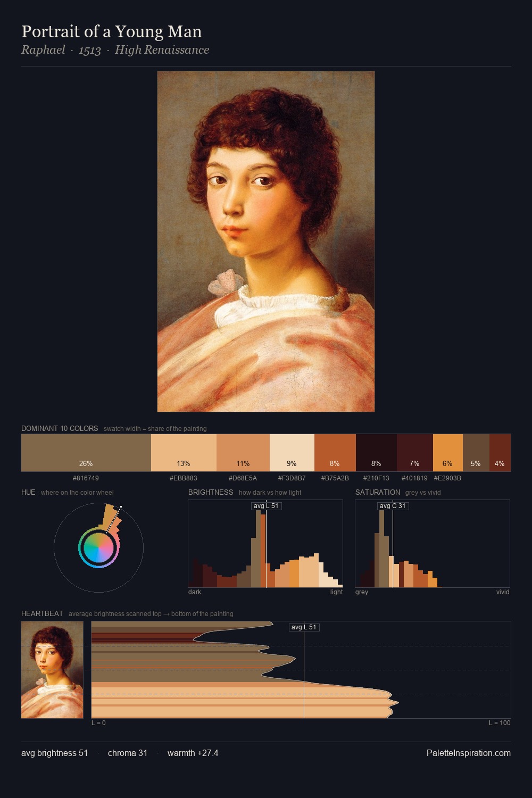Click the DOMINANT 10 COLORS heading
Viewport: 532px width, 798px height.
pos(60,428)
